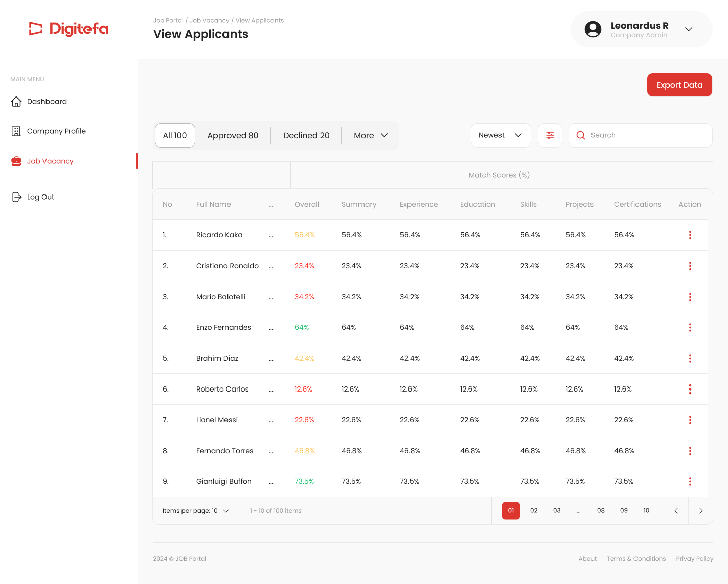Go to page 08

click(601, 511)
